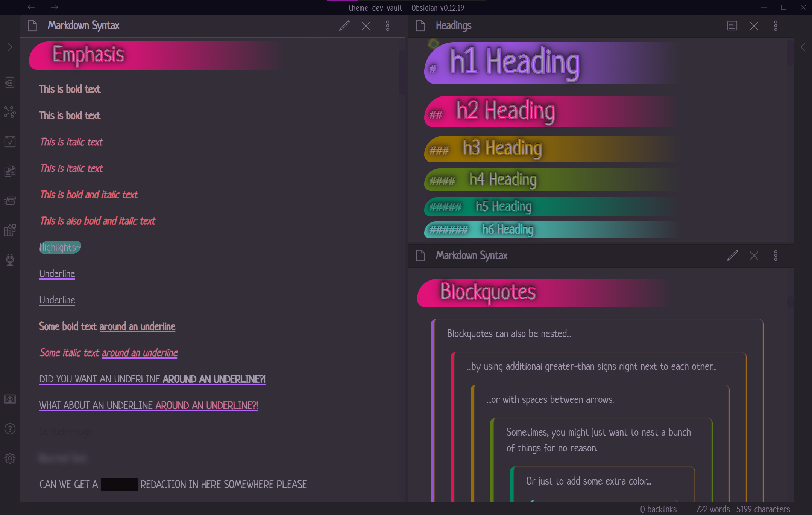Viewport: 812px width, 515px height.
Task: Click the 0 backlinks indicator in the status bar
Action: tap(660, 509)
